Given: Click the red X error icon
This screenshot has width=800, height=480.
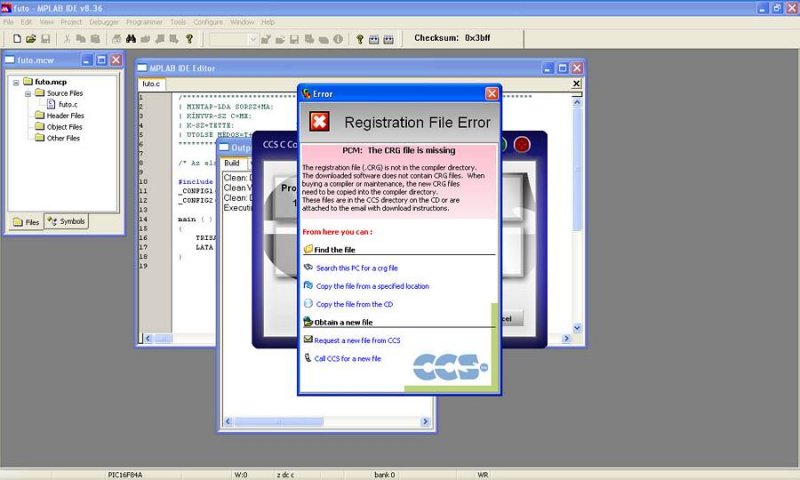Looking at the screenshot, I should 319,122.
